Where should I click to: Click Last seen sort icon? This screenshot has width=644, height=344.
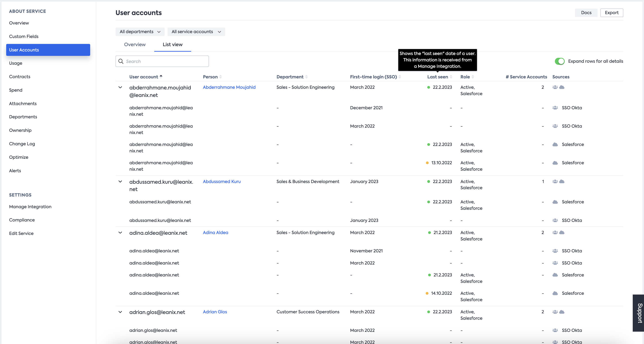pos(451,77)
